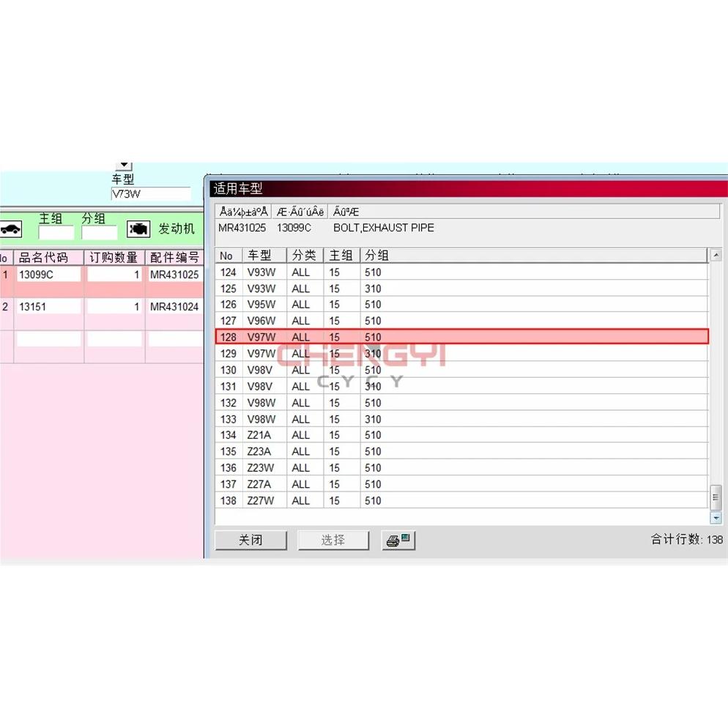Viewport: 728px width, 728px height.
Task: Click the 主组 column header in the dialog table
Action: 342,256
